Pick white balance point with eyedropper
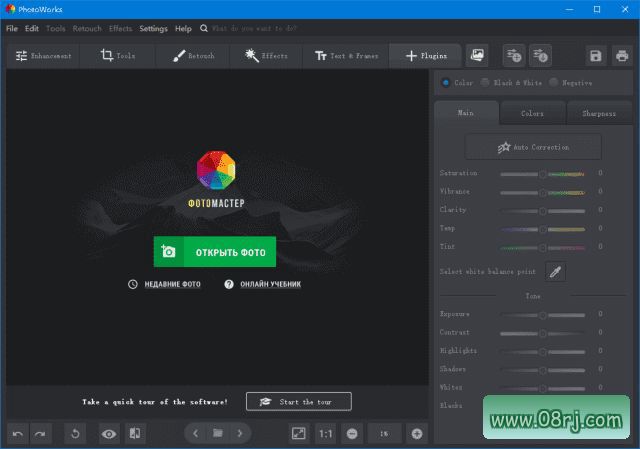Image resolution: width=640 pixels, height=449 pixels. tap(554, 271)
